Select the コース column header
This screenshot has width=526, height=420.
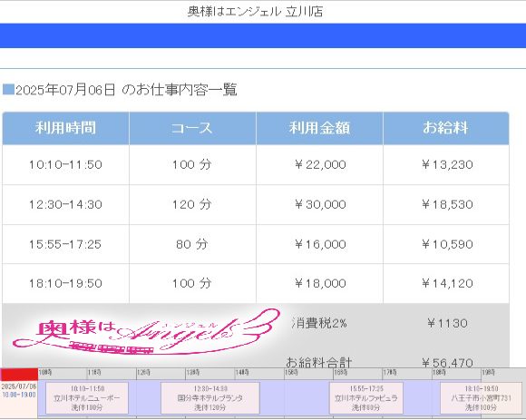(x=192, y=128)
